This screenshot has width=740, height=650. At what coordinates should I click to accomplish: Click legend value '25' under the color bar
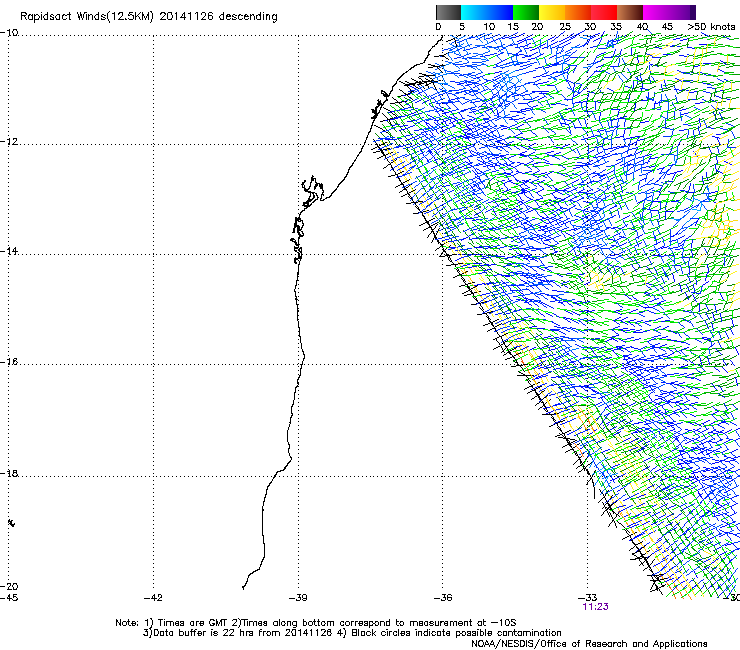pos(565,27)
